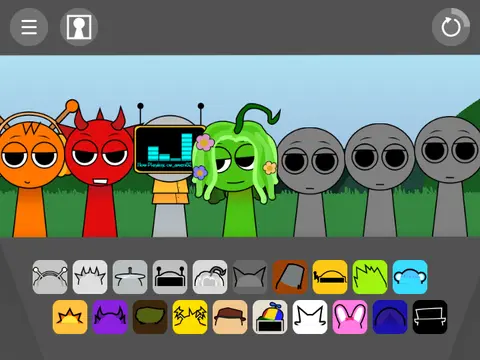Image resolution: width=480 pixels, height=360 pixels.
Task: Choose the pink bunny ears icon
Action: coord(350,317)
